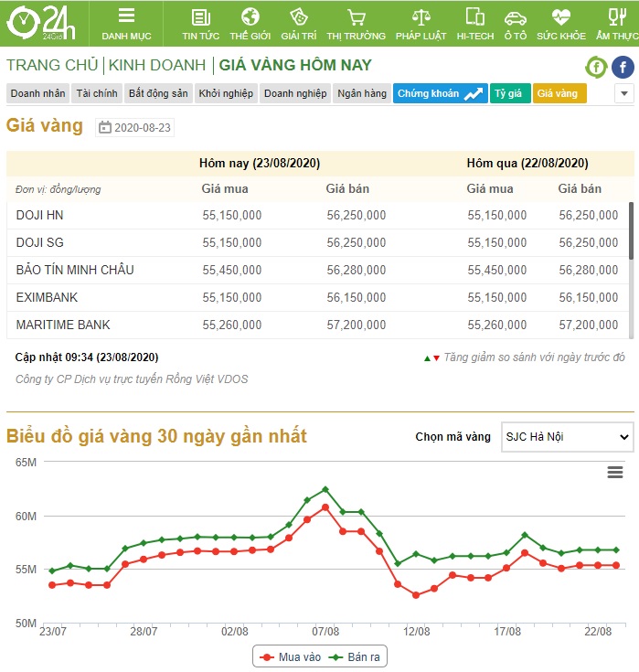Click the Hôm qua (22/08/2020) column header
Screen dimensions: 639x672
(527, 164)
